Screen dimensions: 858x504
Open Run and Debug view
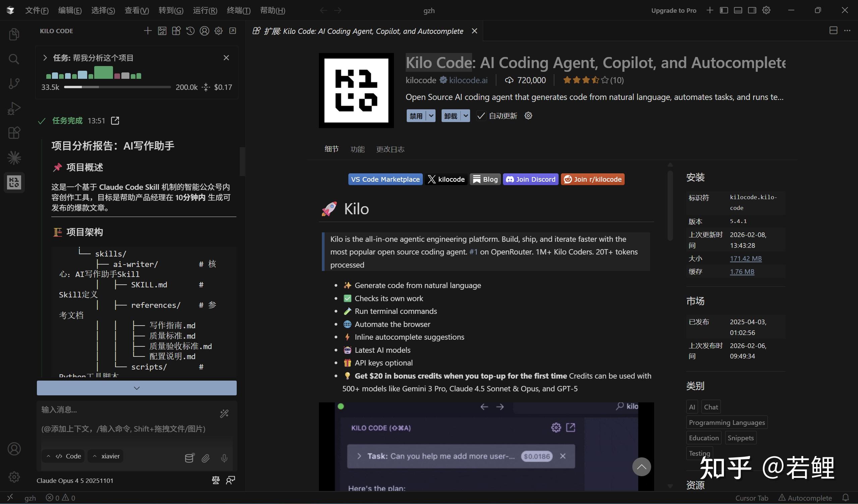click(14, 108)
